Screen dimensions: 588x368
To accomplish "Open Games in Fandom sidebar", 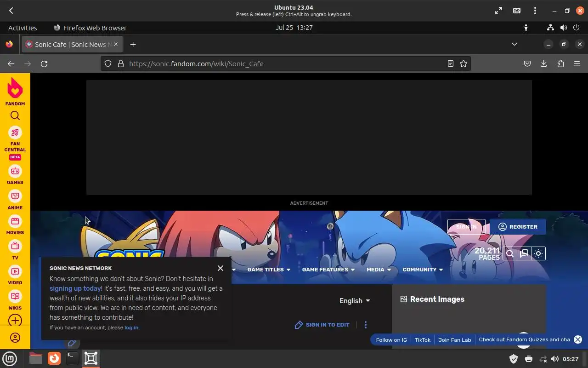I will (15, 175).
